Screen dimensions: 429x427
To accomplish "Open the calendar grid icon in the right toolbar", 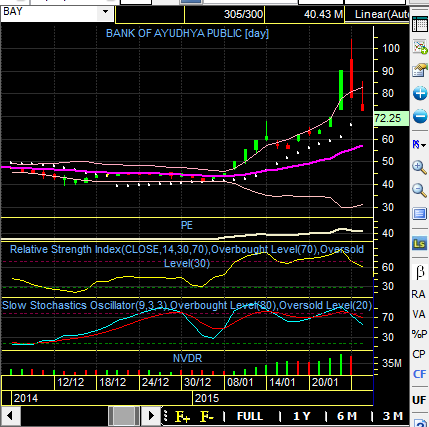I will point(420,24).
